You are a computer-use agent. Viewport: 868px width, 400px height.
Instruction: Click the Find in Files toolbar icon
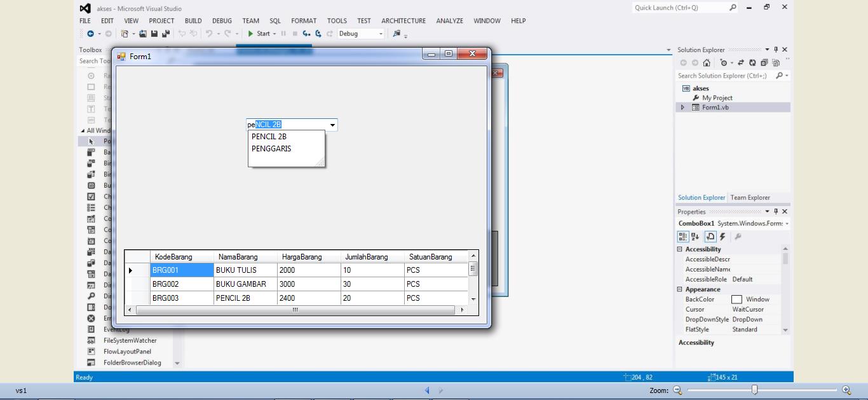(x=397, y=34)
